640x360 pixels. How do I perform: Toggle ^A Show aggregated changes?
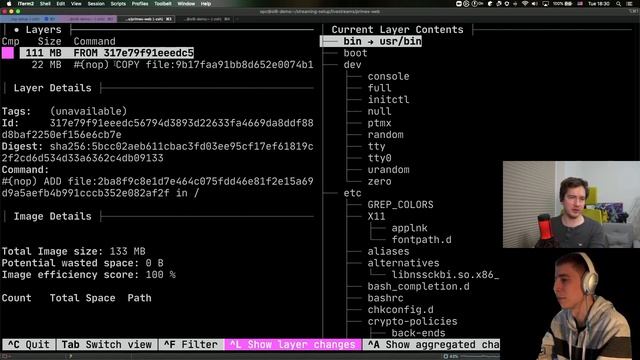[431, 345]
